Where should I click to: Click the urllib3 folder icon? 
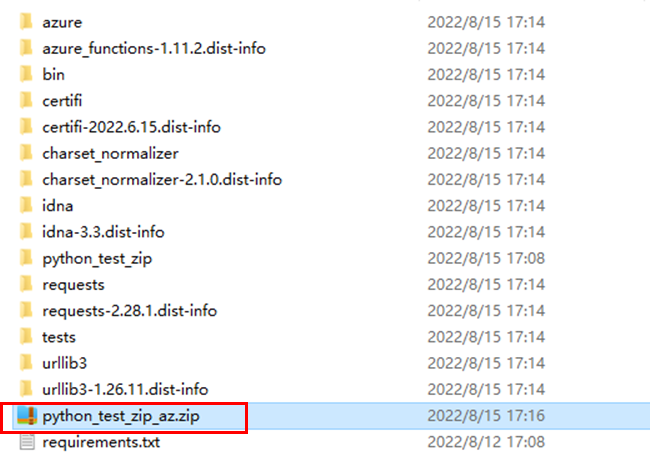[26, 362]
